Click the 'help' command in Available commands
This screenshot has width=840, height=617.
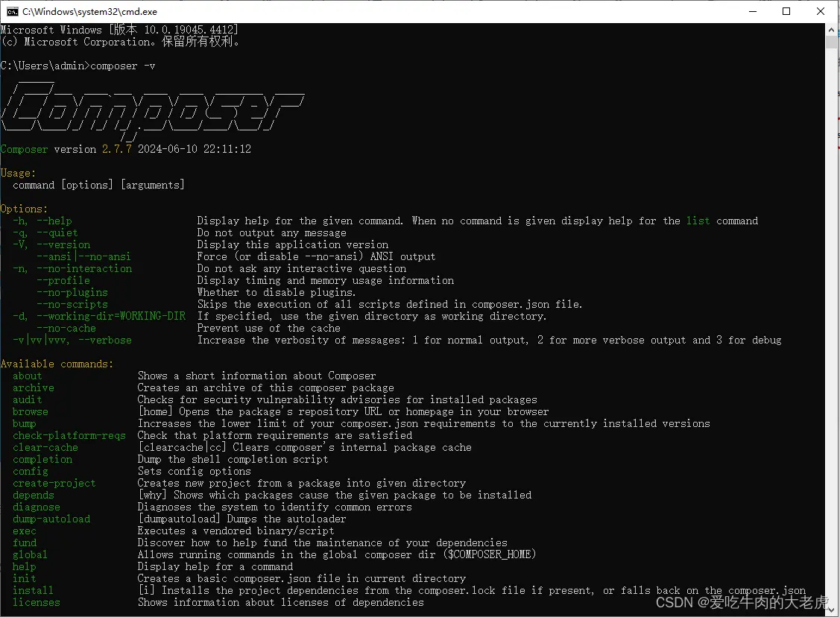25,566
